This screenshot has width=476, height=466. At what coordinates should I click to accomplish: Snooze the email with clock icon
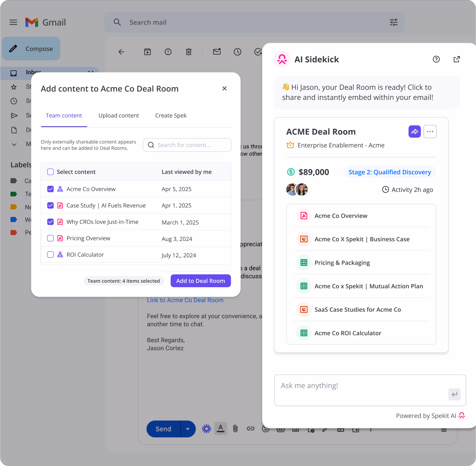point(238,52)
